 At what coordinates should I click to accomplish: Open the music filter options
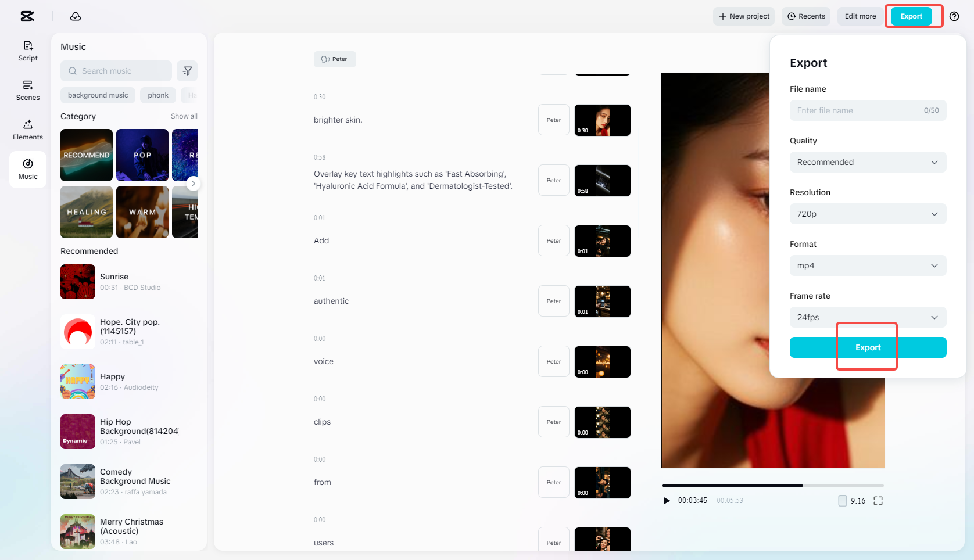pyautogui.click(x=187, y=70)
